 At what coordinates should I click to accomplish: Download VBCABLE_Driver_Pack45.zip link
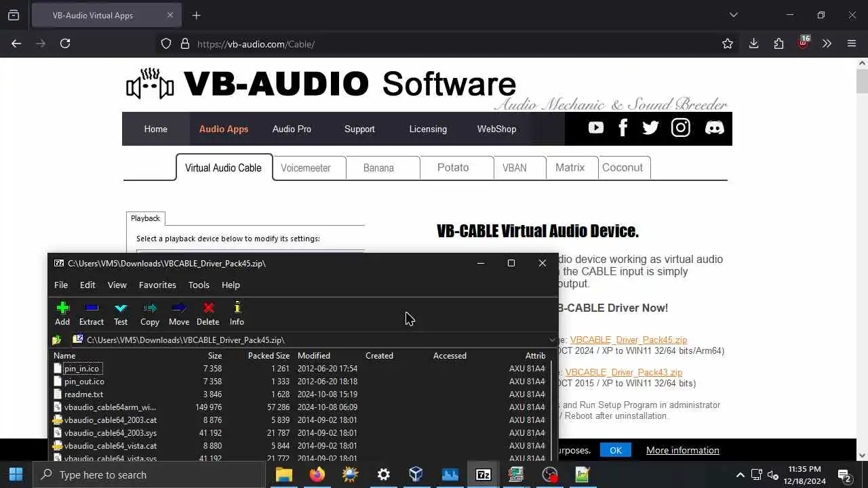628,340
